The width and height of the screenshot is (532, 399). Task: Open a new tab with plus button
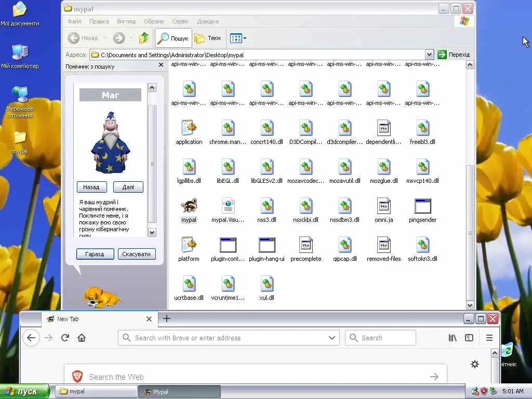coord(167,318)
